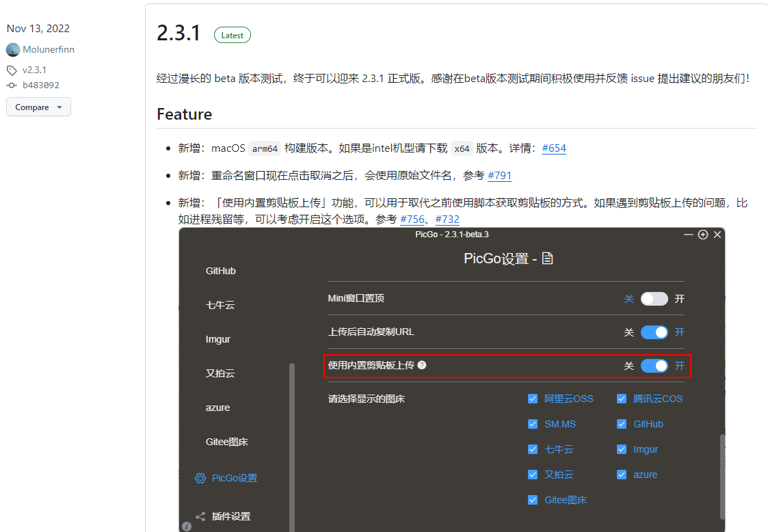The width and height of the screenshot is (768, 532).
Task: Open the Compare dropdown
Action: 39,107
